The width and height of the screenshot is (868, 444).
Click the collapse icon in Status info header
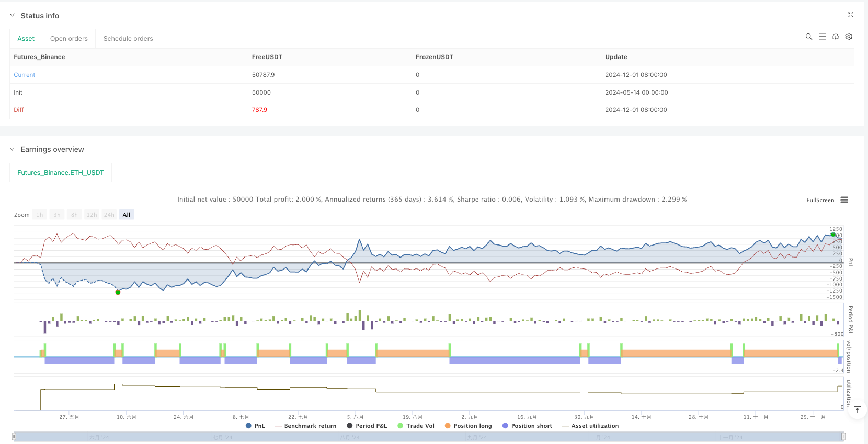[850, 15]
